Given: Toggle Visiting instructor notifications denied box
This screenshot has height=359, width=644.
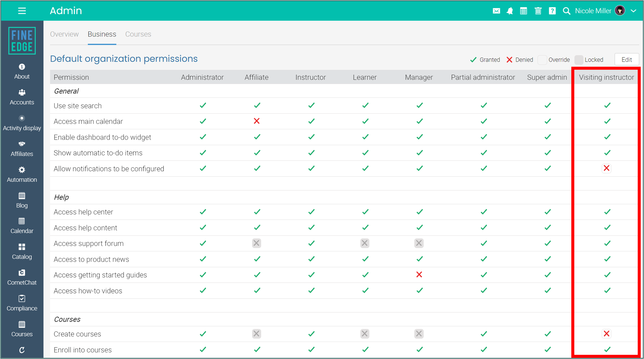Looking at the screenshot, I should point(606,168).
